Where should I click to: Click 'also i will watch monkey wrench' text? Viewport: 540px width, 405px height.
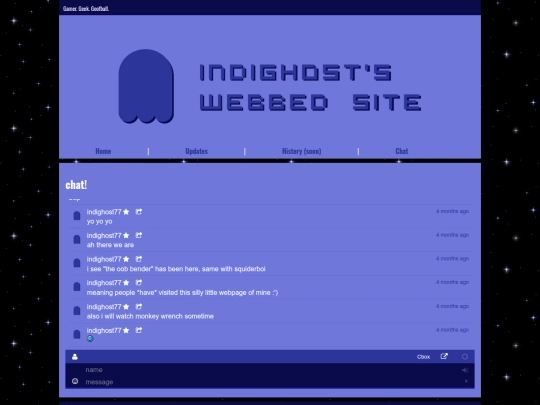tap(150, 316)
